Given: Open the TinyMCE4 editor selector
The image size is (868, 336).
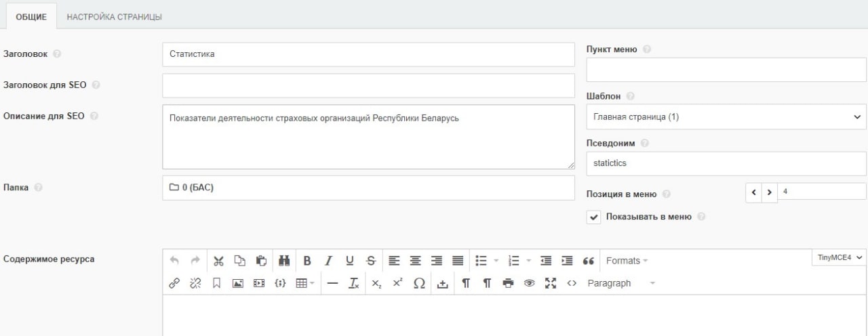Looking at the screenshot, I should [839, 257].
